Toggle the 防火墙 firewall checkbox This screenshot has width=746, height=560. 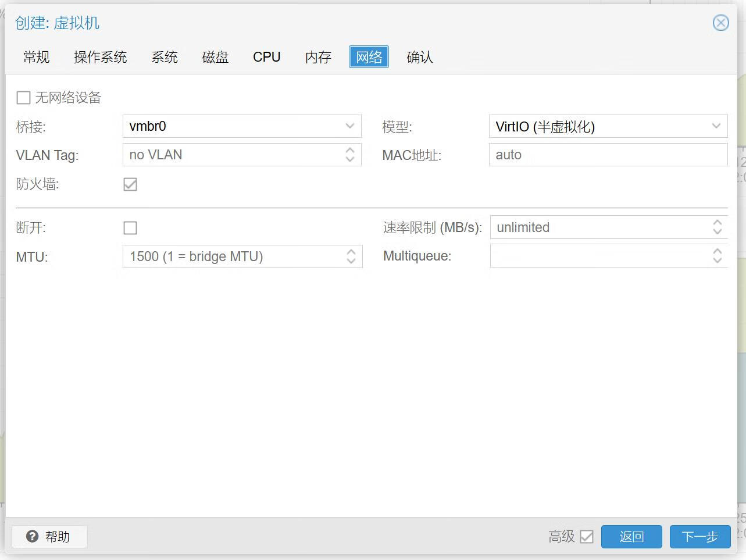click(x=130, y=184)
